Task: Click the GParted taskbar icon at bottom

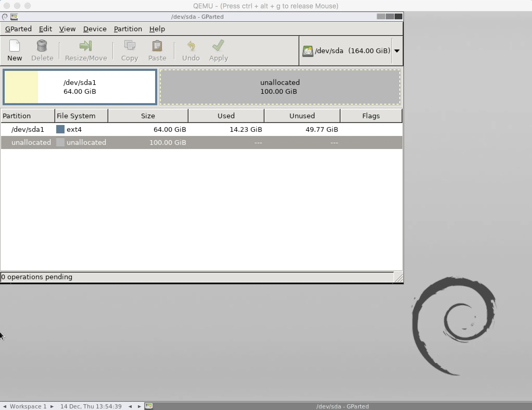Action: (149, 406)
